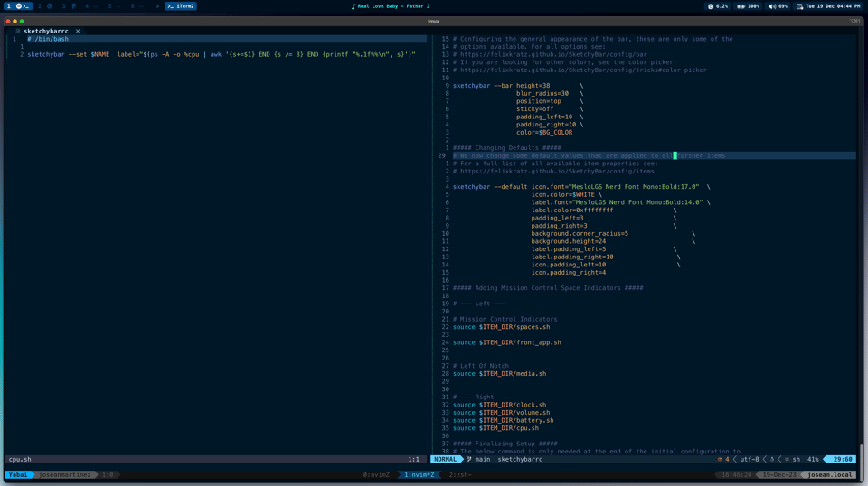The image size is (868, 486).
Task: Switch to Mission Control space 3
Action: click(x=68, y=6)
